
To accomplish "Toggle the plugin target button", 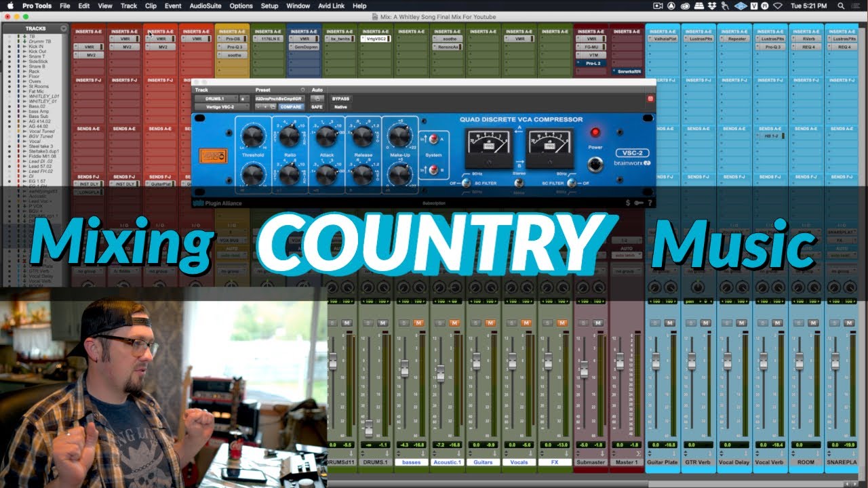I will click(x=650, y=98).
